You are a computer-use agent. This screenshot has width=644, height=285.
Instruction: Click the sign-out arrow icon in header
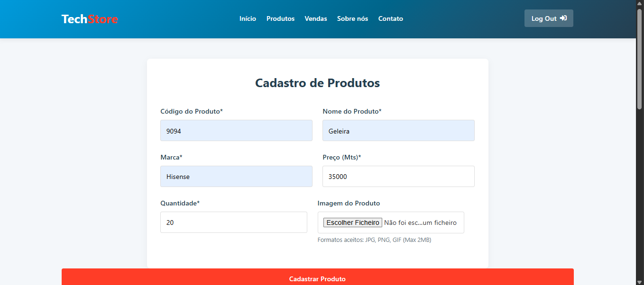click(x=563, y=18)
